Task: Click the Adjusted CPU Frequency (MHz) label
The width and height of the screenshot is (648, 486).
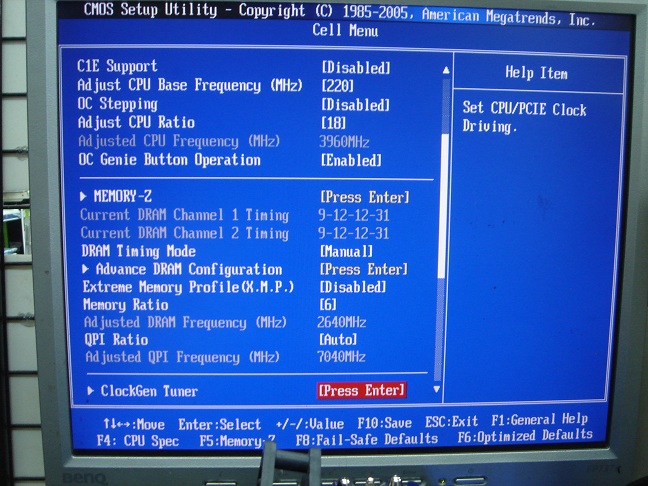Action: (x=179, y=141)
